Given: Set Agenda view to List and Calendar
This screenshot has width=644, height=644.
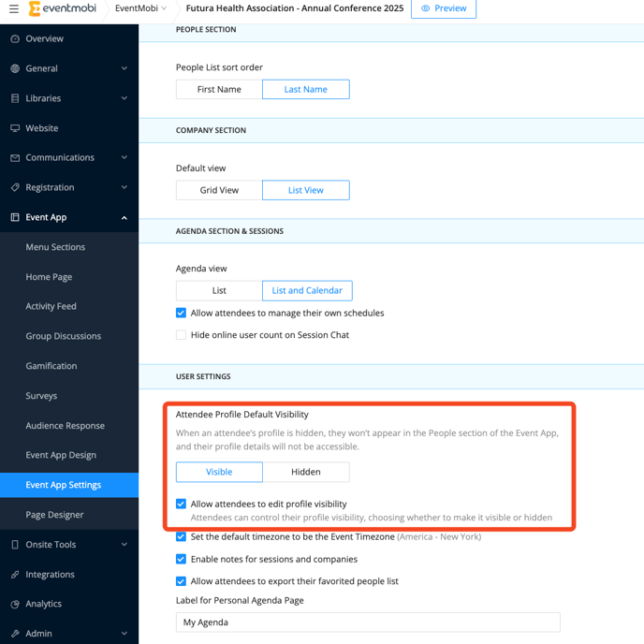Looking at the screenshot, I should [x=307, y=291].
